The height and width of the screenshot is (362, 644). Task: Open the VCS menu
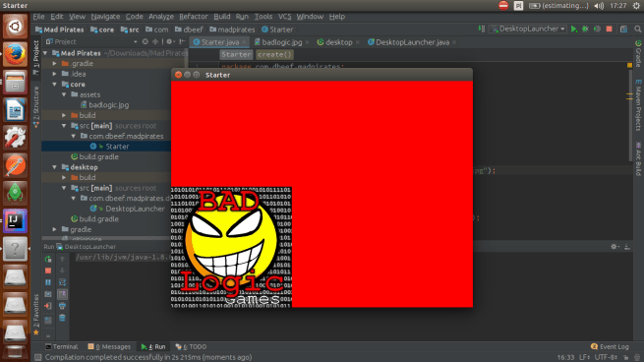pos(284,17)
